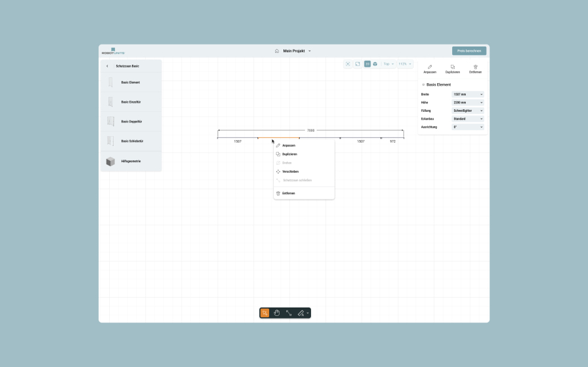The width and height of the screenshot is (588, 367).
Task: Pick Basic Doppeltür from the element list
Action: pyautogui.click(x=130, y=122)
